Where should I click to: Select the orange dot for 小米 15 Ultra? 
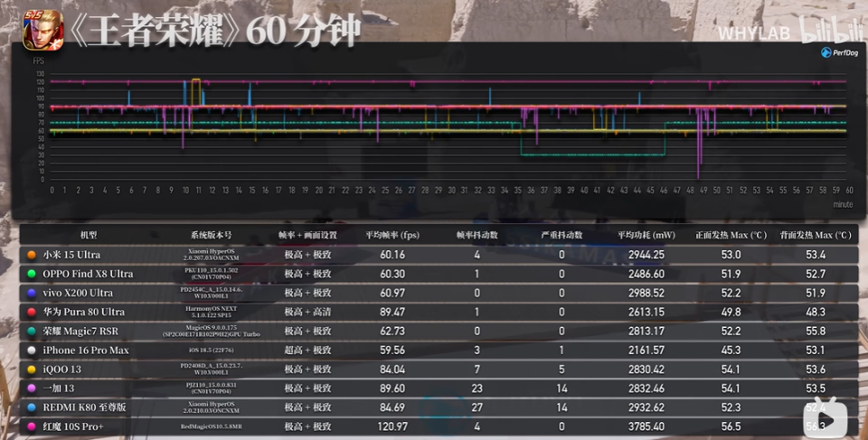[x=32, y=255]
